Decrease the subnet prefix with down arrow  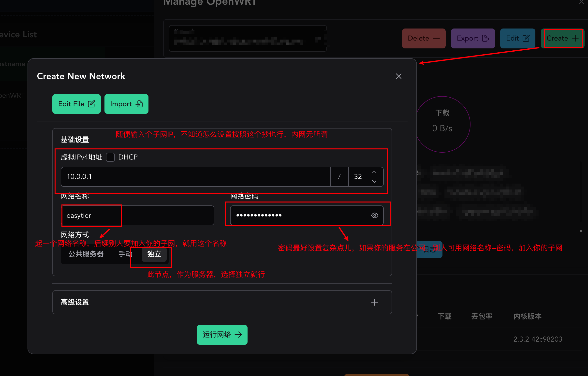(x=374, y=182)
